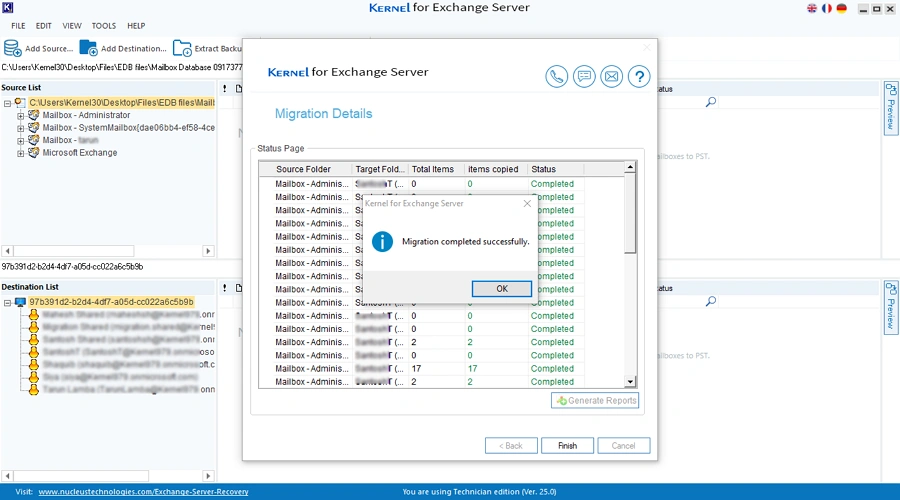Select the French flag language icon
This screenshot has height=500, width=900.
click(x=826, y=9)
